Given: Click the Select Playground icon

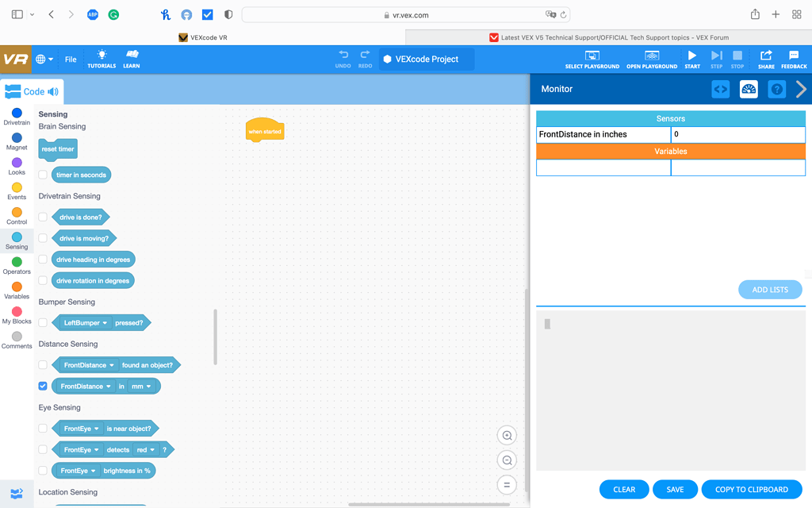Looking at the screenshot, I should [x=592, y=56].
